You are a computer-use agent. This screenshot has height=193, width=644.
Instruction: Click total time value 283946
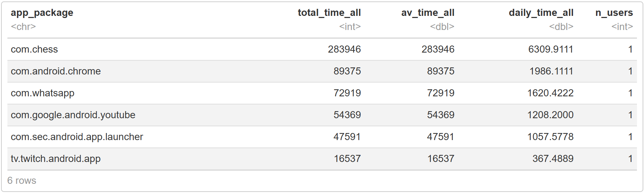click(x=344, y=49)
